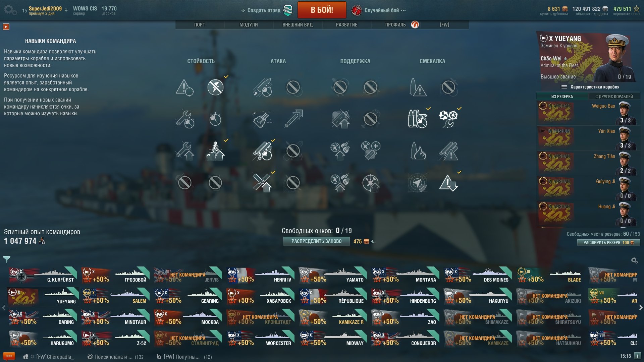Click the settings gear icon near username

10,10
